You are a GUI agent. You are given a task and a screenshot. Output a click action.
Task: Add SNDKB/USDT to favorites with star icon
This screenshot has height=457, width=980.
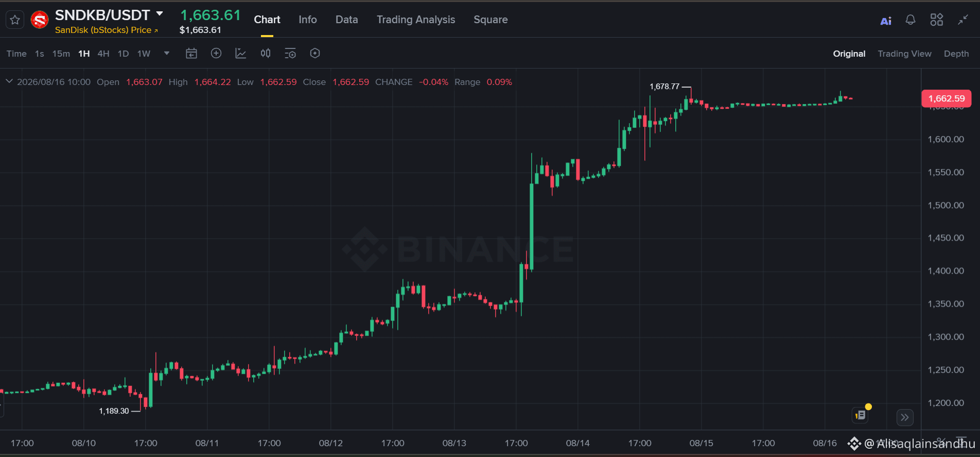(15, 20)
